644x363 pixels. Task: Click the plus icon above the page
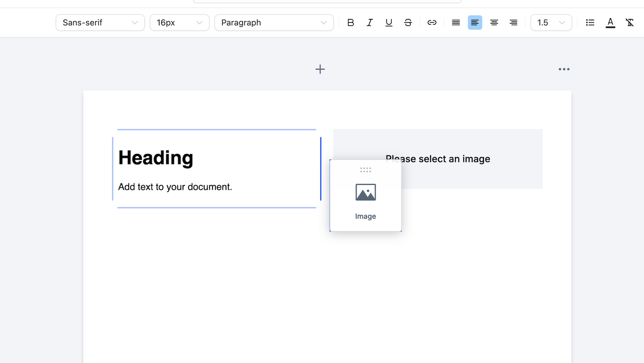tap(320, 69)
